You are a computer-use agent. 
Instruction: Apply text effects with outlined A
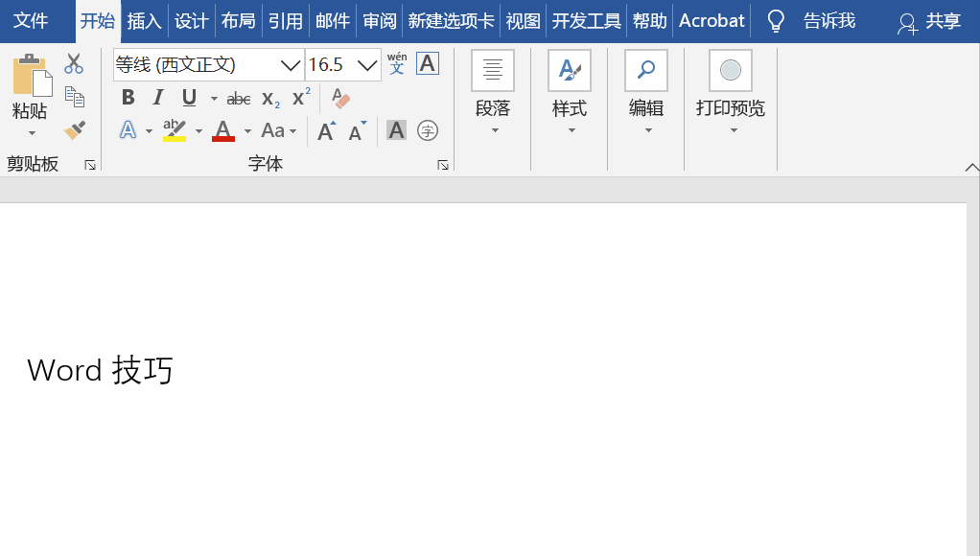pyautogui.click(x=128, y=130)
